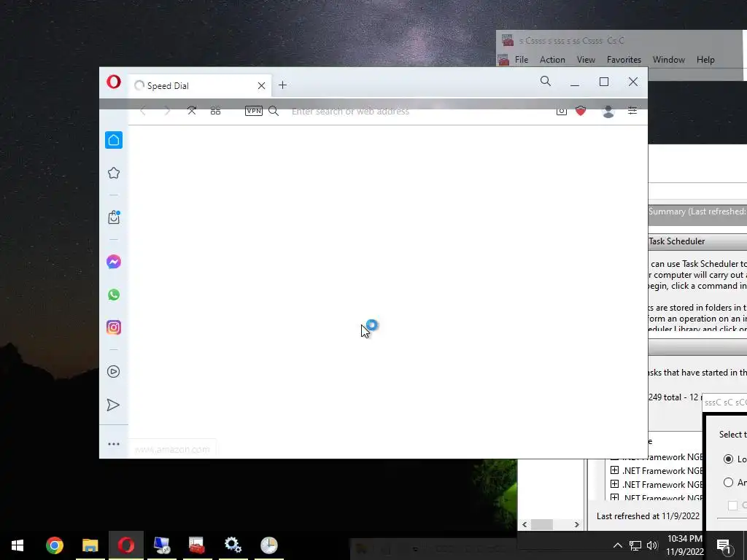The image size is (747, 560).
Task: Click 'Last refreshed at 11/9/2022' text
Action: point(648,516)
